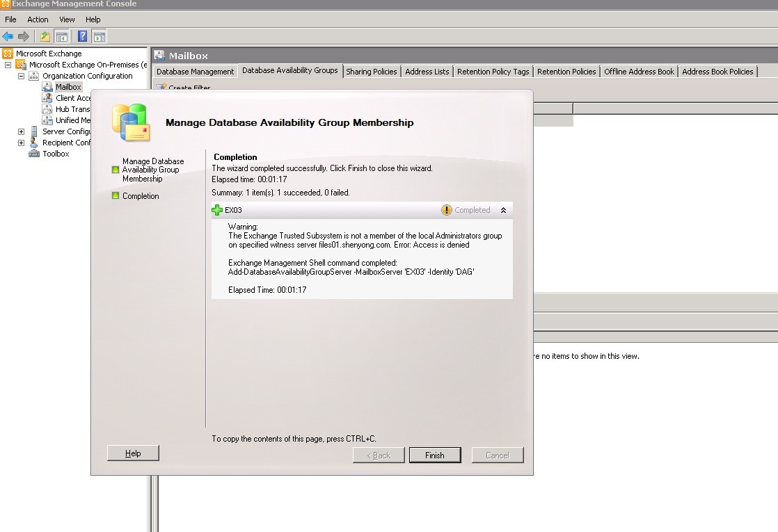Viewport: 778px width, 532px height.
Task: Select the Microsoft Exchange root tree label
Action: (x=49, y=54)
